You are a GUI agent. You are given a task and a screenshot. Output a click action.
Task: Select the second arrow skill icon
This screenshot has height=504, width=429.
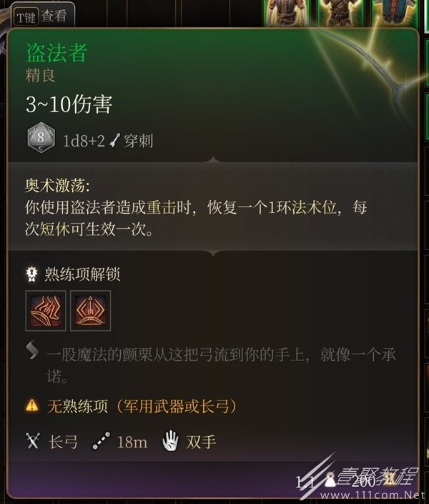[x=90, y=311]
